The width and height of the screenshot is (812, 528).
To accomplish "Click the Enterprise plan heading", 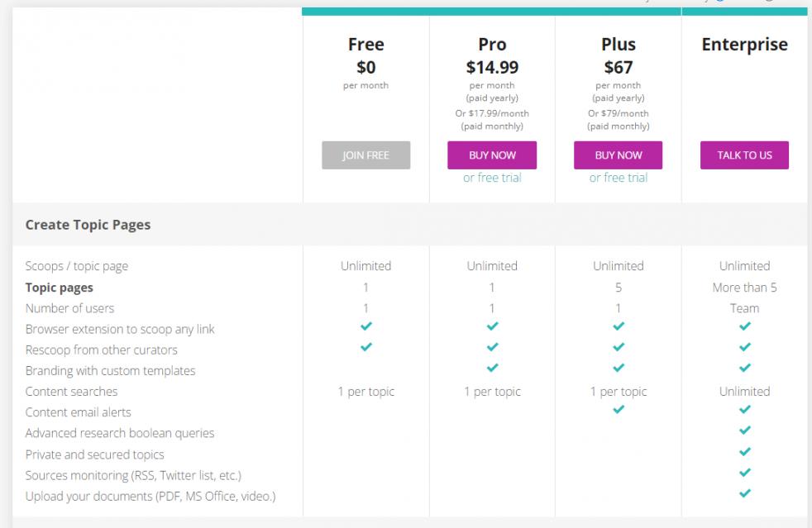I will (744, 45).
